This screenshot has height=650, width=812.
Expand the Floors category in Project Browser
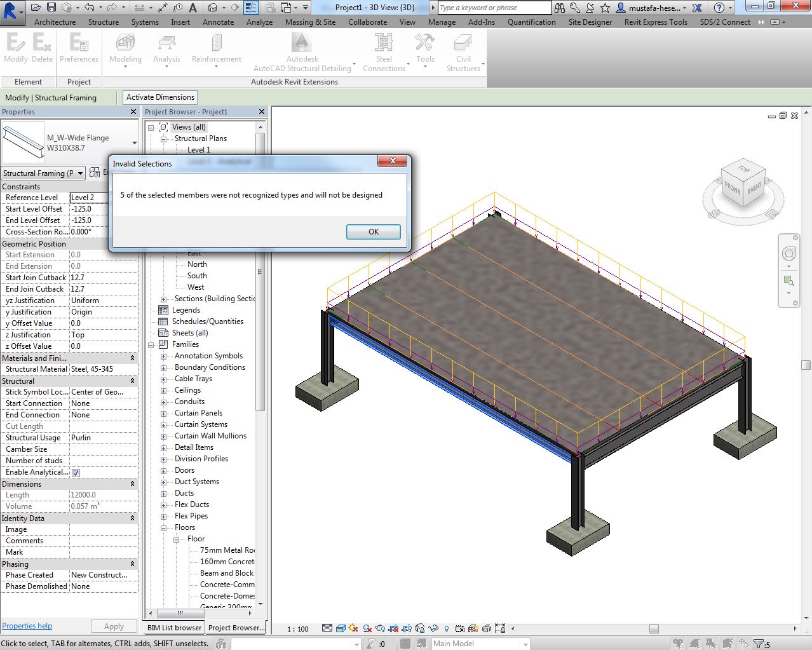click(164, 527)
